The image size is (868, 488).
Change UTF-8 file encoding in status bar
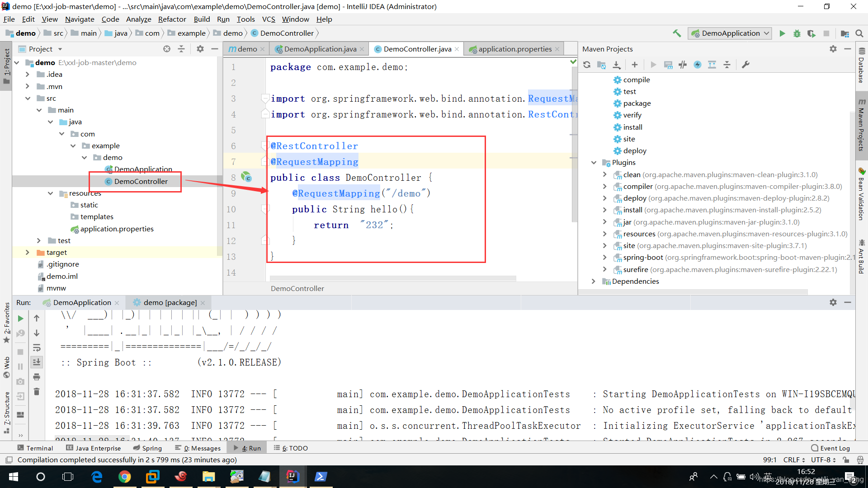(823, 460)
